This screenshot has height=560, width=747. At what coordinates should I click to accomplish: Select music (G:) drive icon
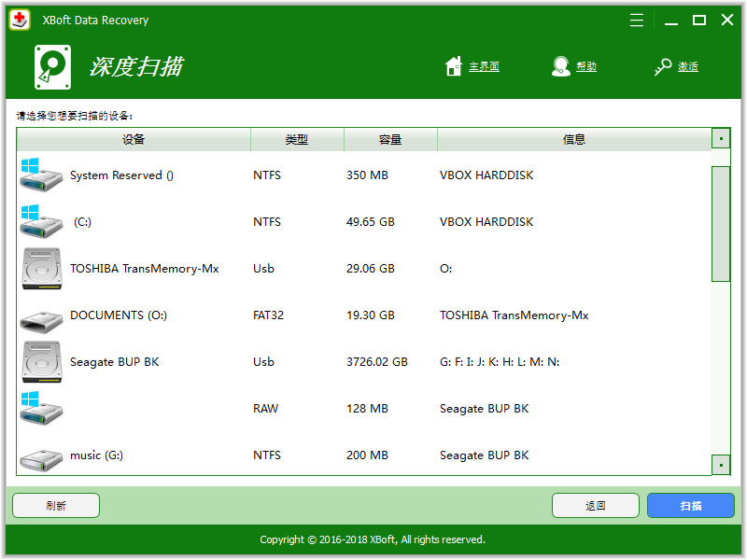(41, 460)
